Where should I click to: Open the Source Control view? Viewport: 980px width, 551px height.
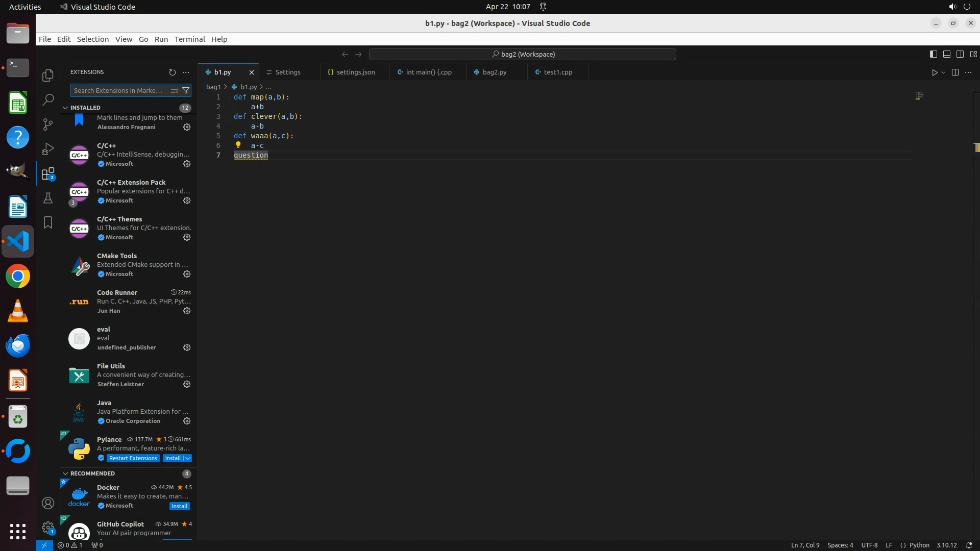pos(48,124)
